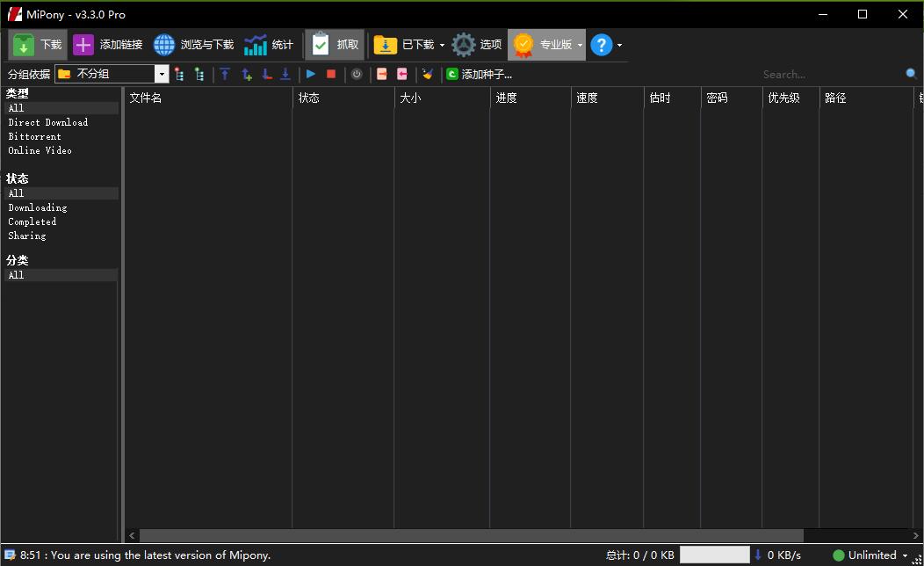Move selected download to top
This screenshot has height=566, width=924.
(x=225, y=75)
